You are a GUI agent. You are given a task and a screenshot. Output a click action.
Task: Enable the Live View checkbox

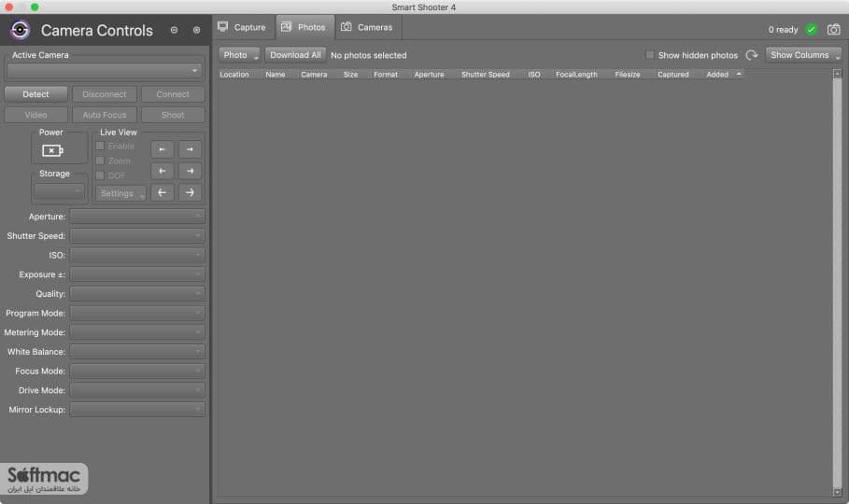(x=100, y=147)
